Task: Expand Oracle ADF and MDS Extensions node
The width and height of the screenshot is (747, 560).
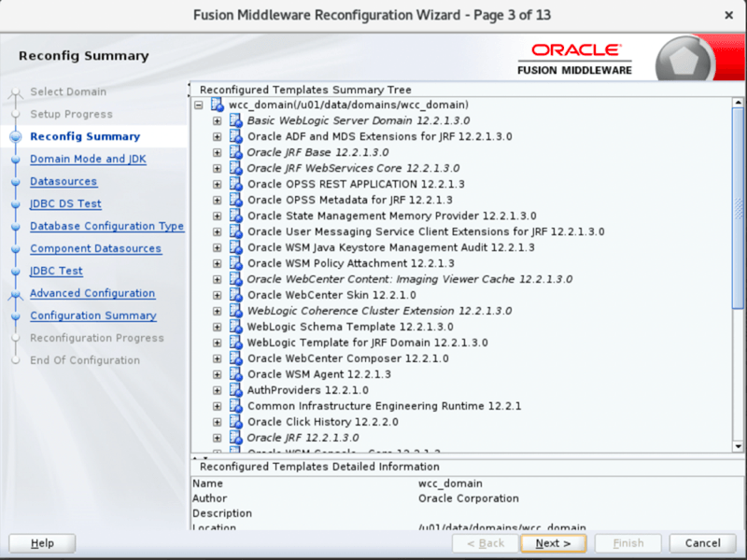Action: [218, 136]
